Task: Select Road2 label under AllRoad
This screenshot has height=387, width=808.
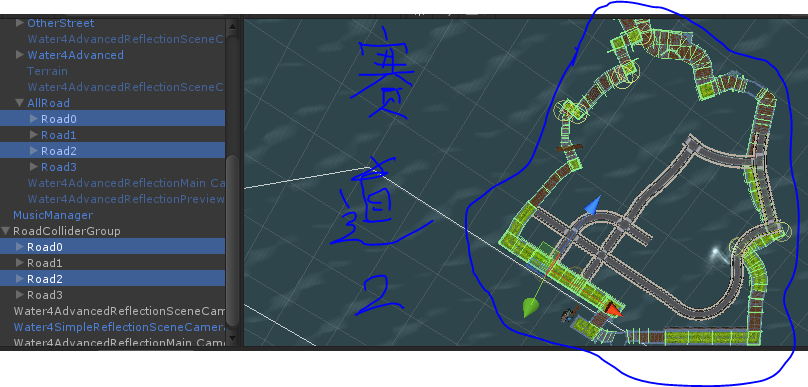Action: (59, 151)
